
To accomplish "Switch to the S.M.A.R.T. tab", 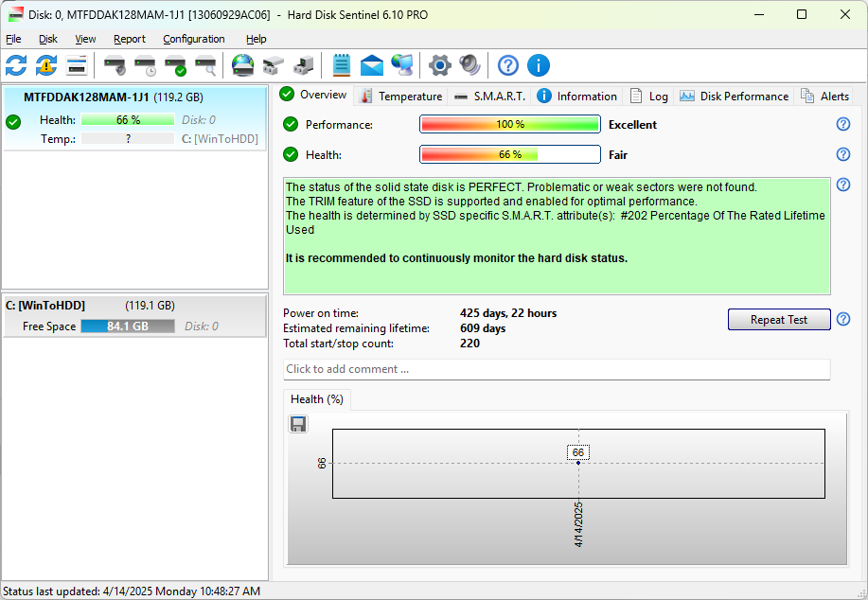I will pyautogui.click(x=489, y=97).
